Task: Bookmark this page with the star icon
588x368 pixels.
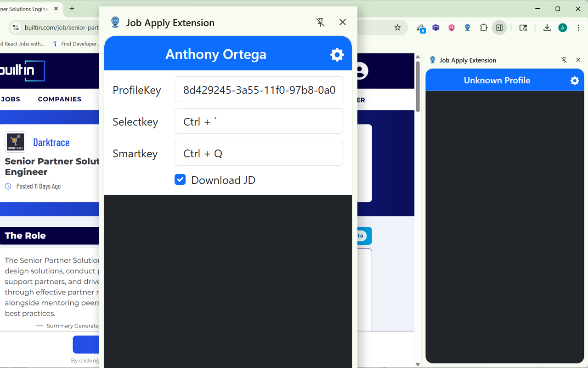Action: tap(398, 28)
